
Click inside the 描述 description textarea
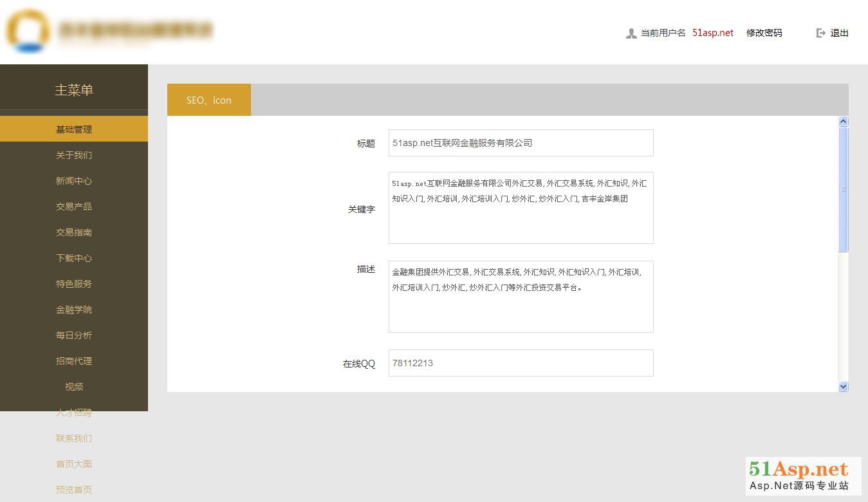(521, 309)
